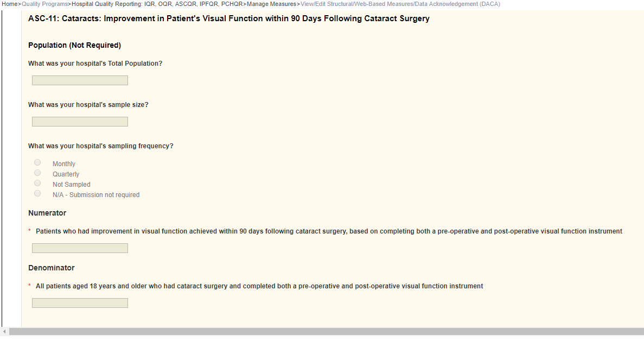644x341 pixels.
Task: Focus the hospital's sample size field
Action: click(80, 122)
